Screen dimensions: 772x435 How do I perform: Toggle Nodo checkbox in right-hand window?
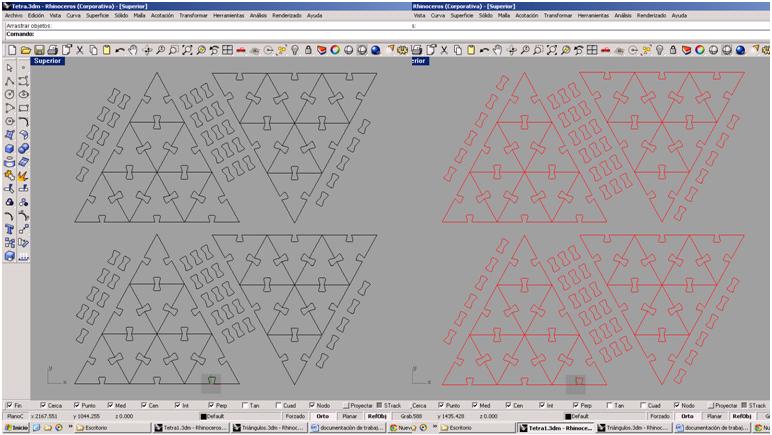coord(676,405)
